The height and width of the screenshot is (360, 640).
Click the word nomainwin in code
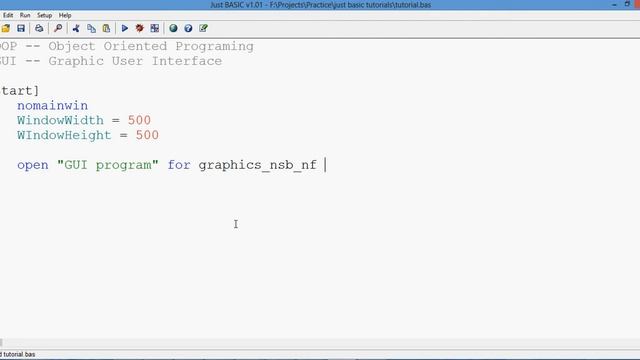(x=52, y=106)
